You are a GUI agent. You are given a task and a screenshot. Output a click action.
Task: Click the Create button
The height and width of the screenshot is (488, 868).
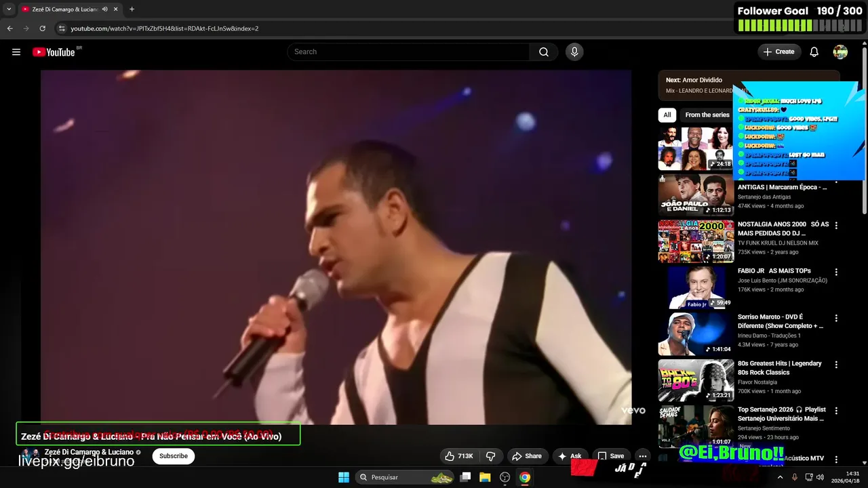tap(778, 52)
